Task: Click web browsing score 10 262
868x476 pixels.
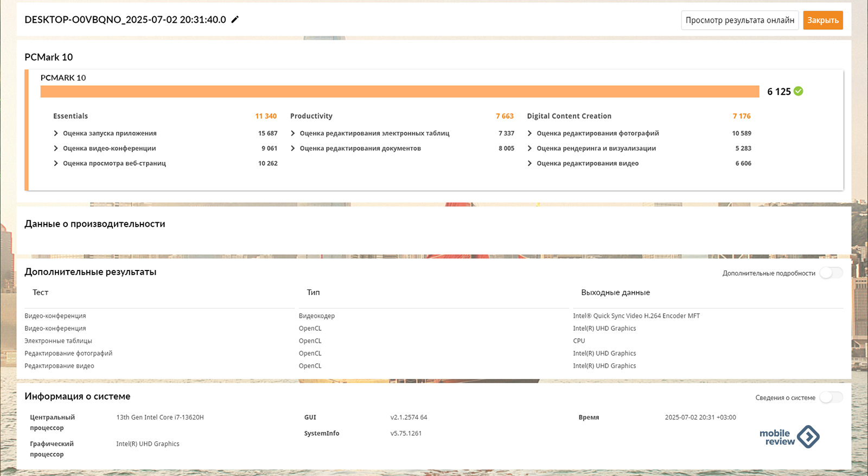Action: 267,163
